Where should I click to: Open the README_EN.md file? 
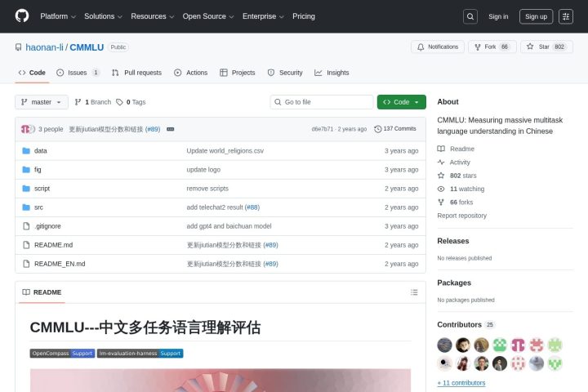pyautogui.click(x=60, y=264)
